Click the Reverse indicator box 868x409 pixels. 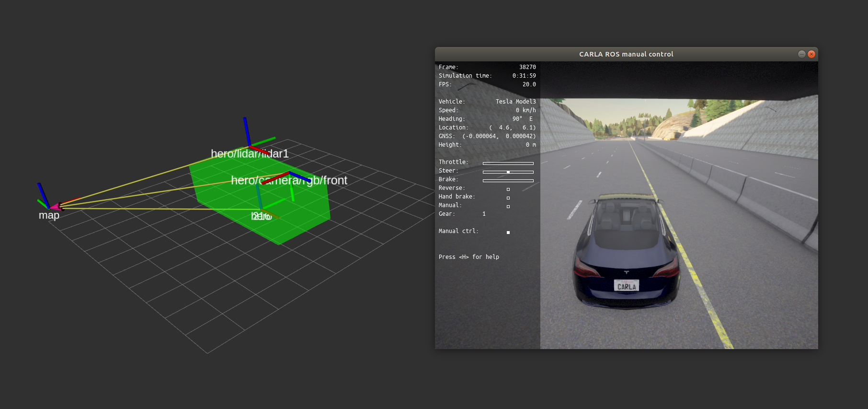(x=508, y=189)
